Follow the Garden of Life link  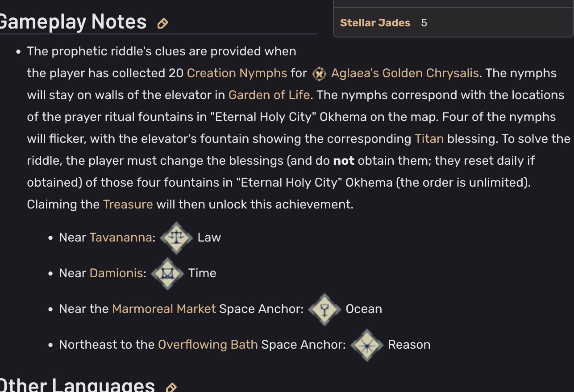point(269,95)
